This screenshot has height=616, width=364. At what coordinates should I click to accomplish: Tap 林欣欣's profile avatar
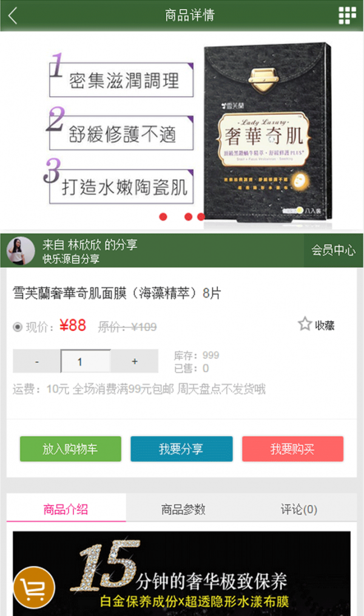click(21, 251)
